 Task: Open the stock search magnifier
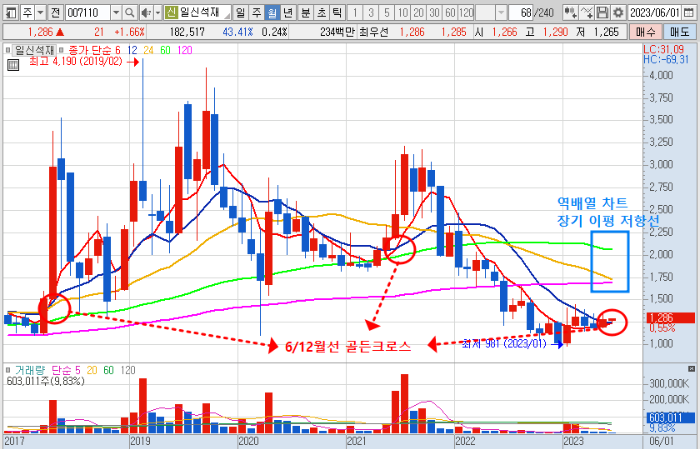coord(129,12)
